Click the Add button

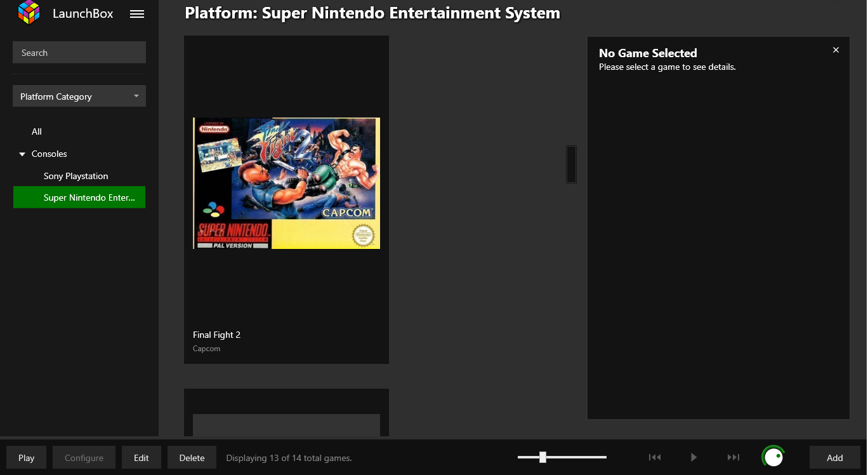click(835, 458)
